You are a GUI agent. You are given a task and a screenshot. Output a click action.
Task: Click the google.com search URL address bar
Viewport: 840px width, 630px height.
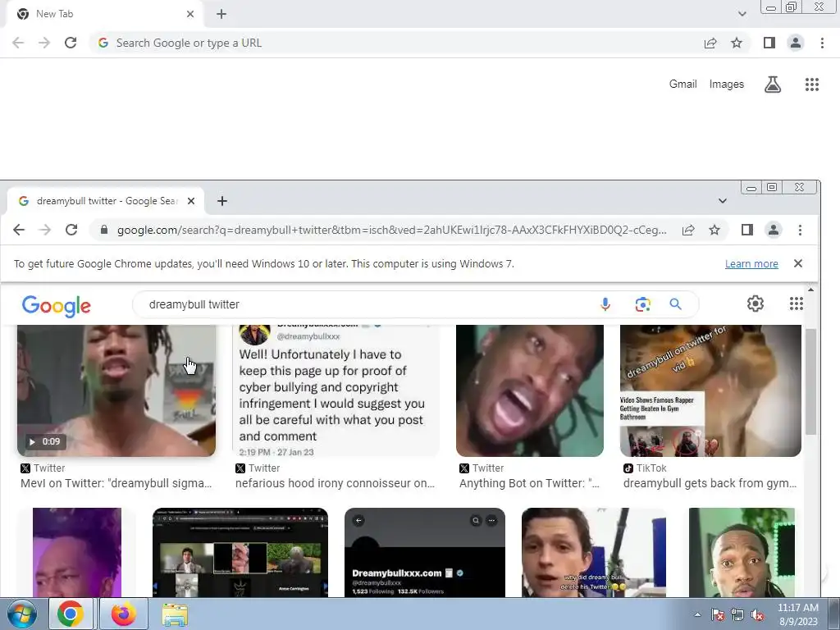pyautogui.click(x=391, y=230)
